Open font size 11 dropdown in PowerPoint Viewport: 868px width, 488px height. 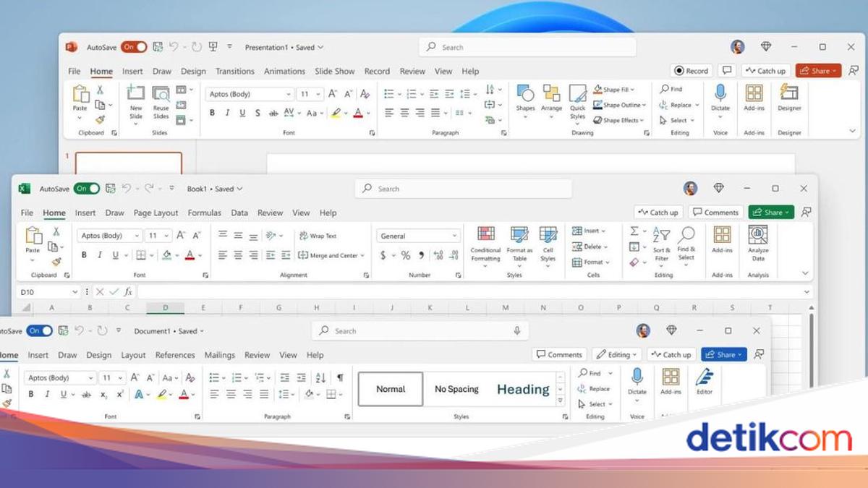319,94
